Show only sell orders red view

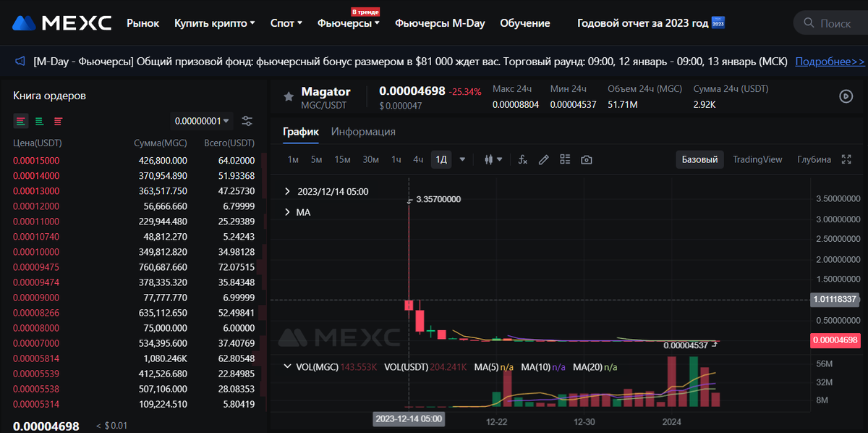(x=58, y=121)
